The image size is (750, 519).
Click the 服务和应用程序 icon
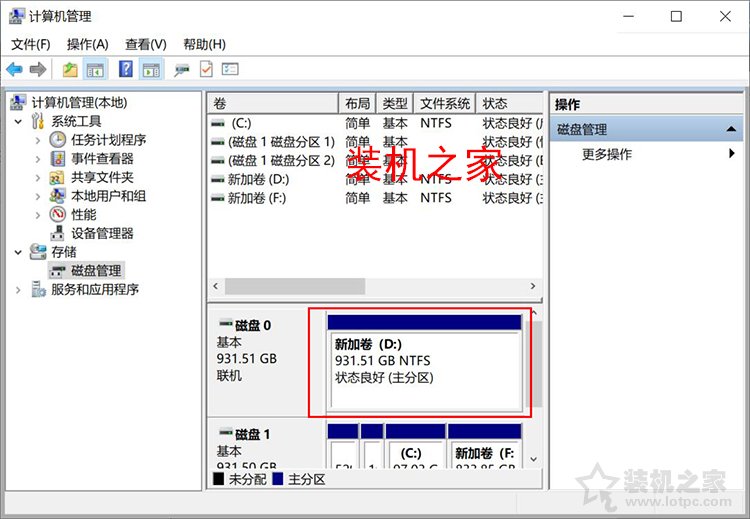tap(38, 289)
